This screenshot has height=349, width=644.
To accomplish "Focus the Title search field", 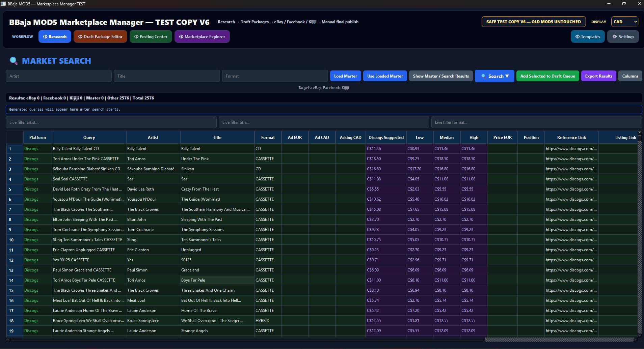I will pyautogui.click(x=167, y=76).
